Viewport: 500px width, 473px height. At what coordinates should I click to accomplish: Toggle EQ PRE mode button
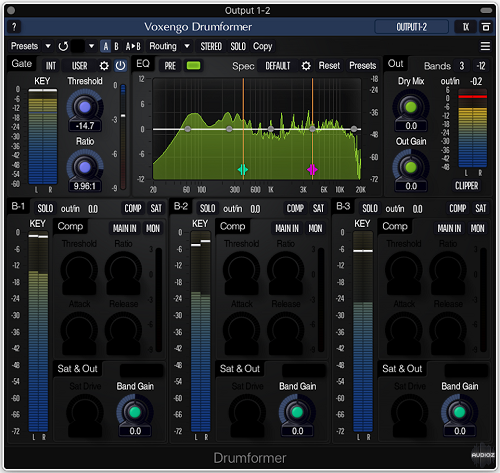pyautogui.click(x=170, y=66)
